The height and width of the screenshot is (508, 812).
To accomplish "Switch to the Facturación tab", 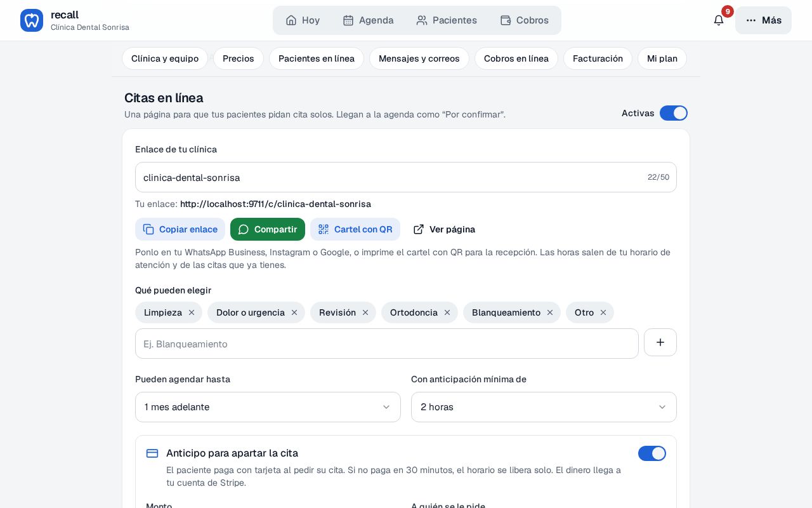I will click(x=598, y=58).
